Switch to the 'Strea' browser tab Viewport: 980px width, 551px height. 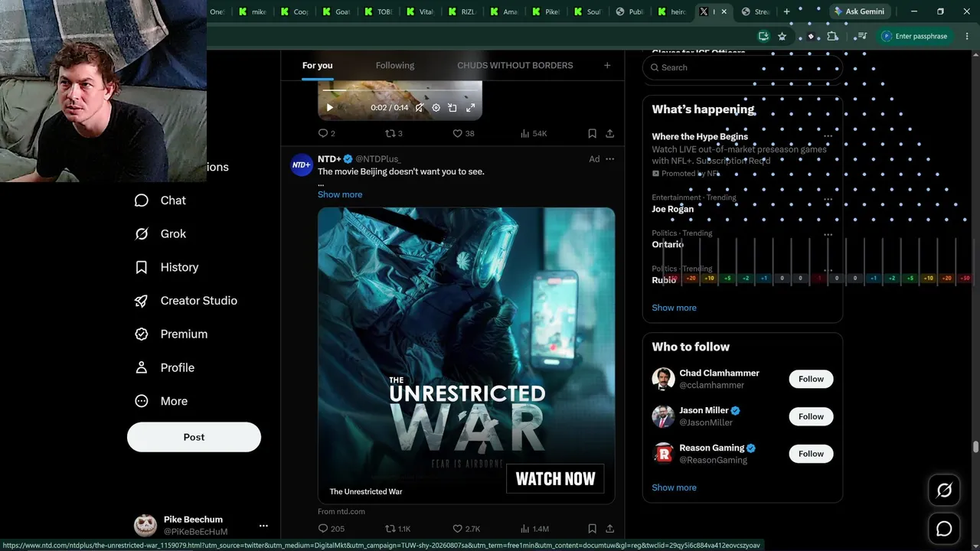[754, 11]
